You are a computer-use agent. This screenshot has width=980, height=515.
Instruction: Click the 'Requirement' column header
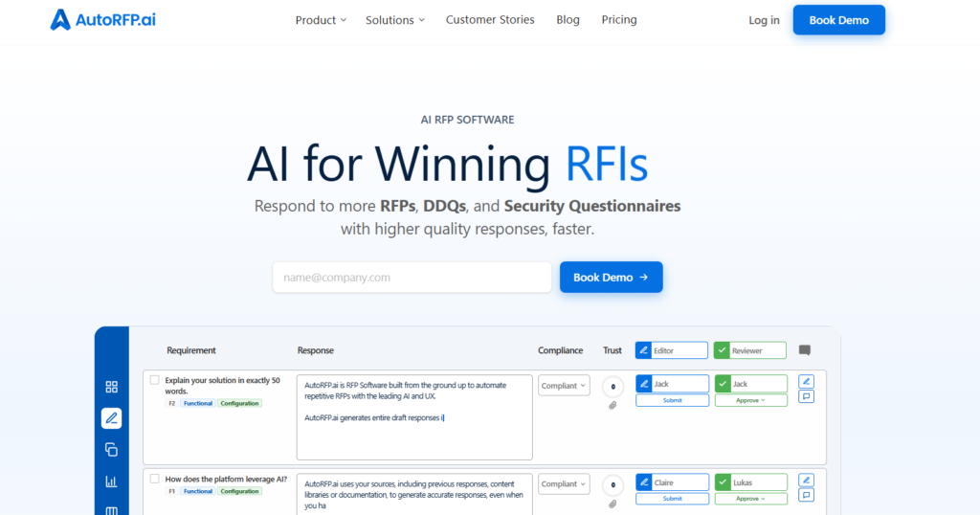point(191,350)
